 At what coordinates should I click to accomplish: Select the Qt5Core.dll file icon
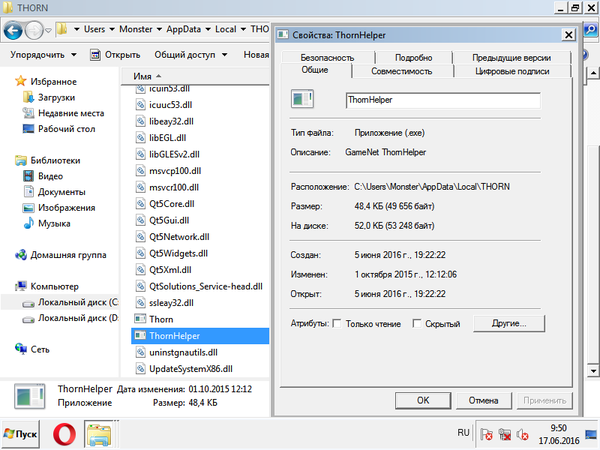pyautogui.click(x=140, y=204)
